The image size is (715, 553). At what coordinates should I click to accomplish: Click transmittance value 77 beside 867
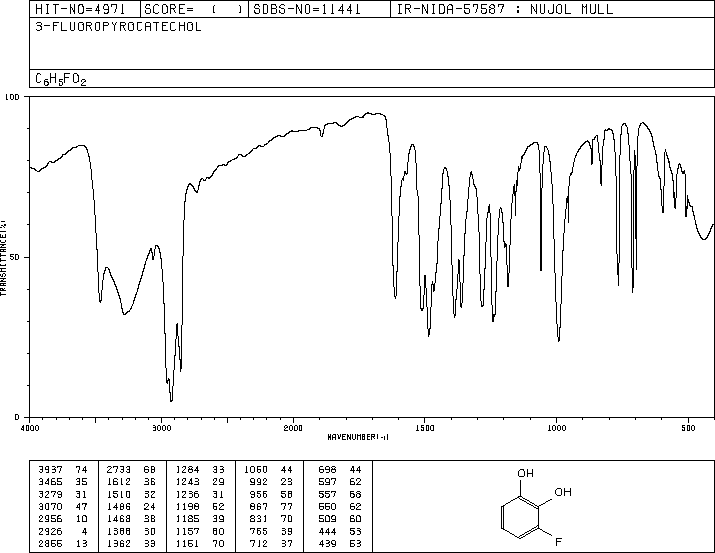287,506
